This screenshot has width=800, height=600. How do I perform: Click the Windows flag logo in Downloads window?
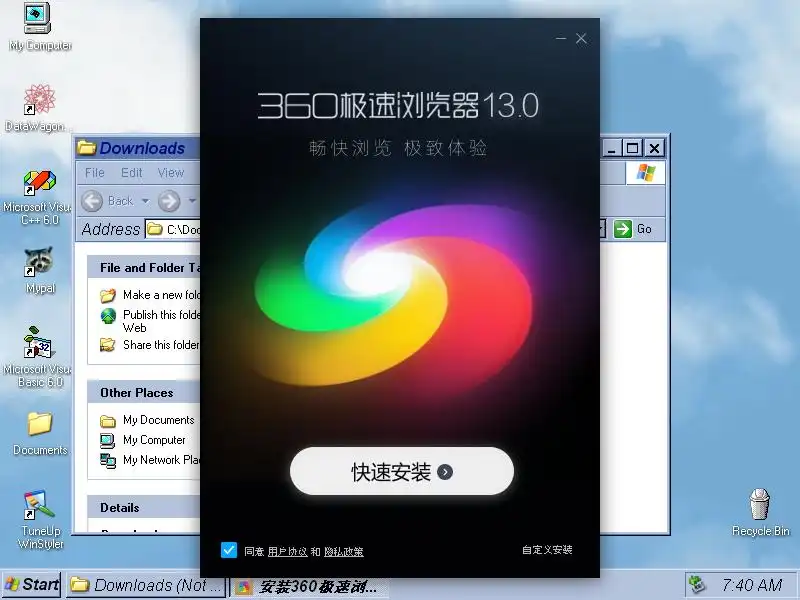[x=645, y=173]
